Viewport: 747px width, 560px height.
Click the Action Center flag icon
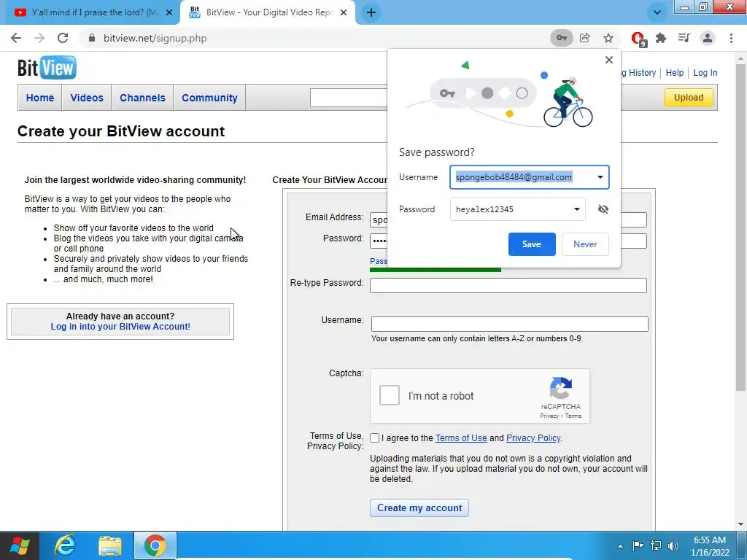(638, 545)
